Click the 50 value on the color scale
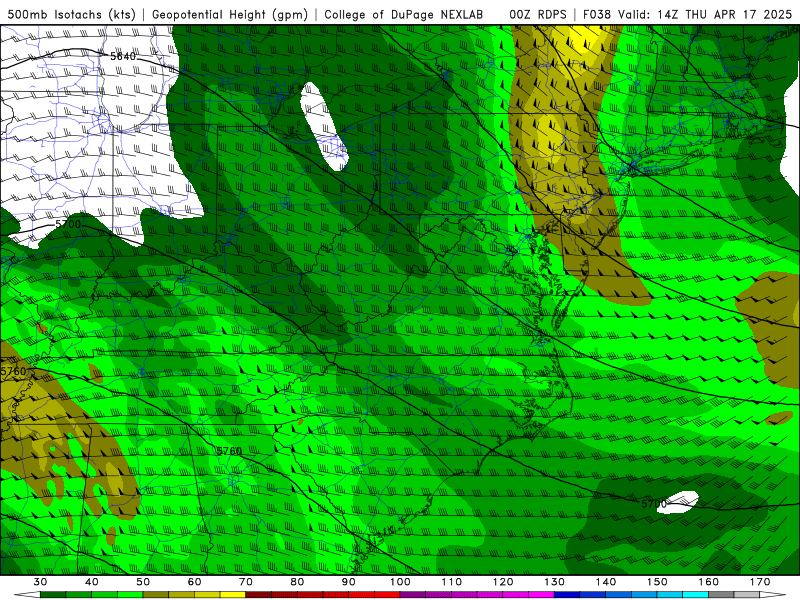The width and height of the screenshot is (800, 600). (x=143, y=582)
